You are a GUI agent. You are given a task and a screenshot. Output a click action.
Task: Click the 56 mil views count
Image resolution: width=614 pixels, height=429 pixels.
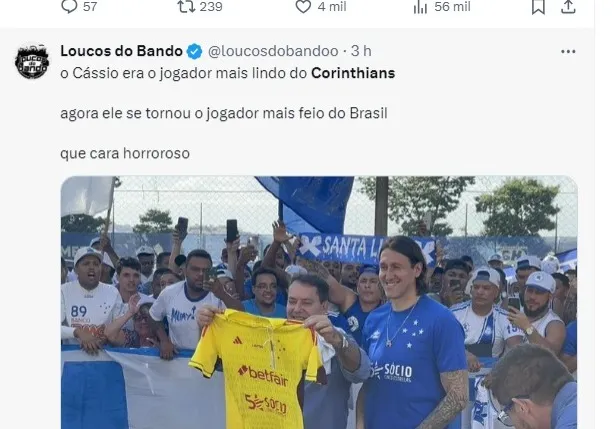tap(452, 7)
